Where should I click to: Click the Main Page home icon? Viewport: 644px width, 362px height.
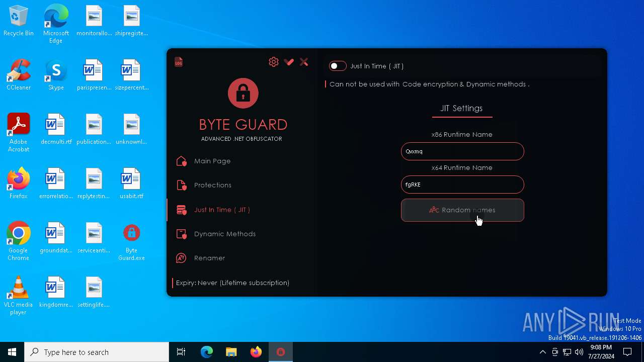182,161
